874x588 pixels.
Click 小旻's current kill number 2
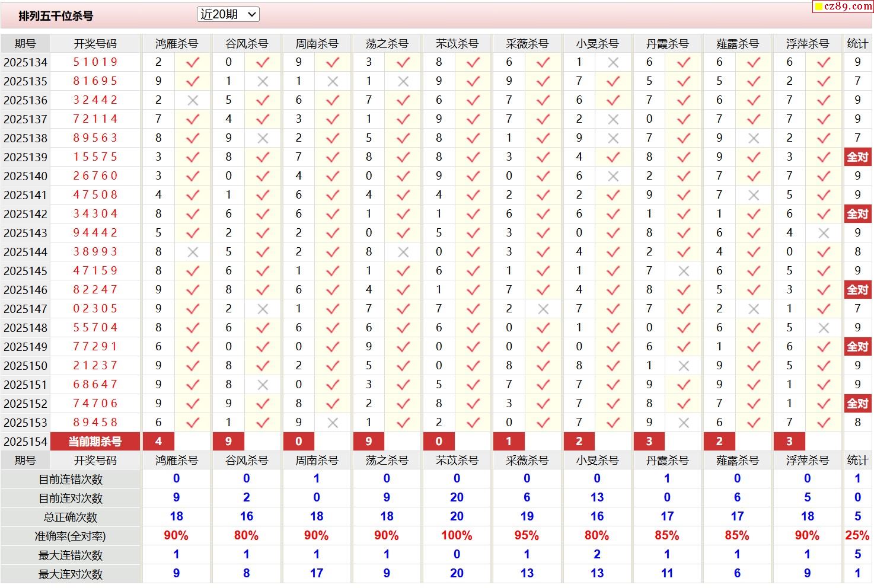point(579,442)
